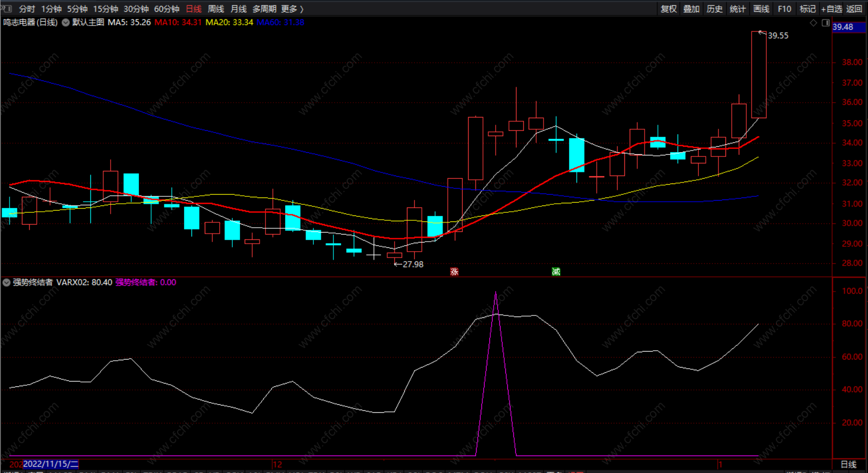Toggle the side panel icon at top-left
This screenshot has height=473, width=868.
click(x=6, y=9)
